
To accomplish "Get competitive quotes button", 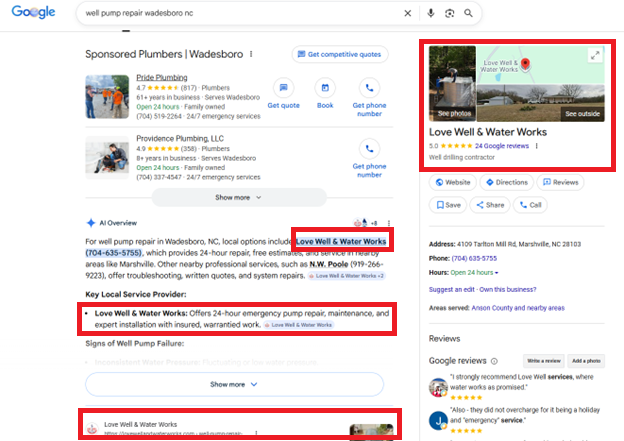I will 340,54.
